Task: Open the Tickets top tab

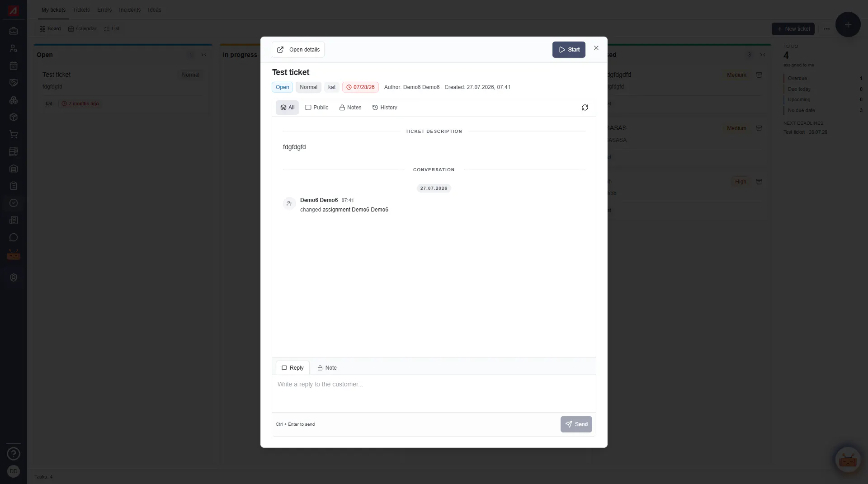Action: (81, 10)
